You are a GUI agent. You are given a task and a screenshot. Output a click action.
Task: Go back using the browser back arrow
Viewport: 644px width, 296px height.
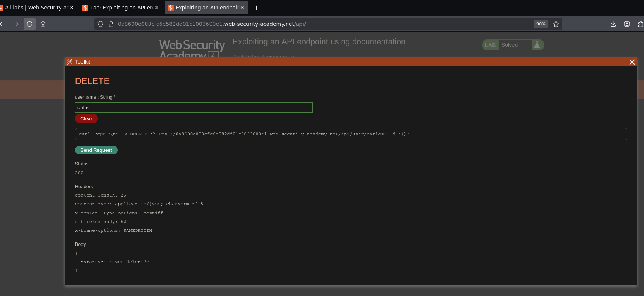3,24
